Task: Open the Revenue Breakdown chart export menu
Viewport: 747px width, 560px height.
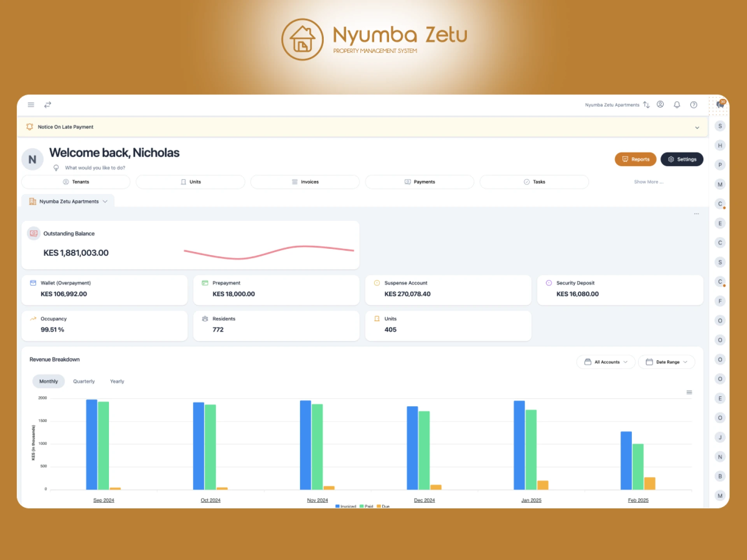Action: [689, 392]
